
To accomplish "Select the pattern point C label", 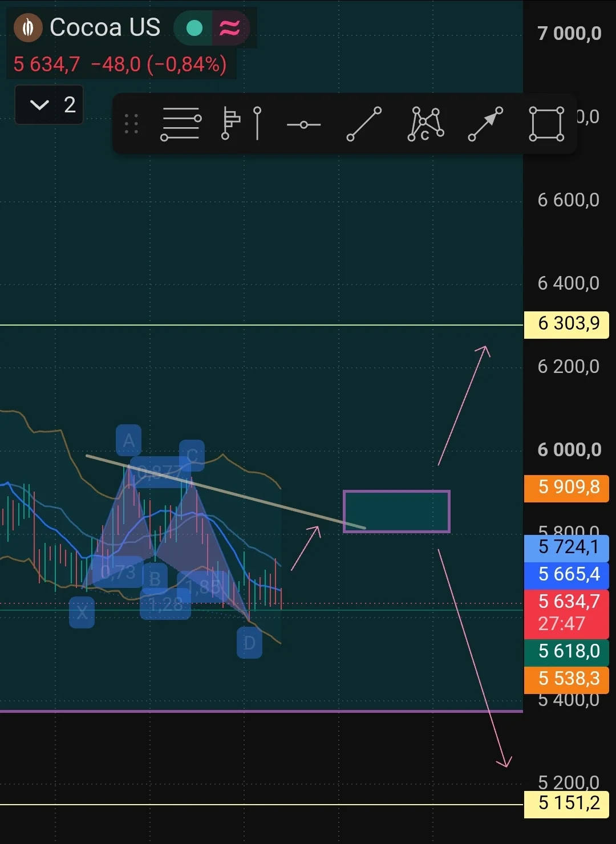I will 192,456.
